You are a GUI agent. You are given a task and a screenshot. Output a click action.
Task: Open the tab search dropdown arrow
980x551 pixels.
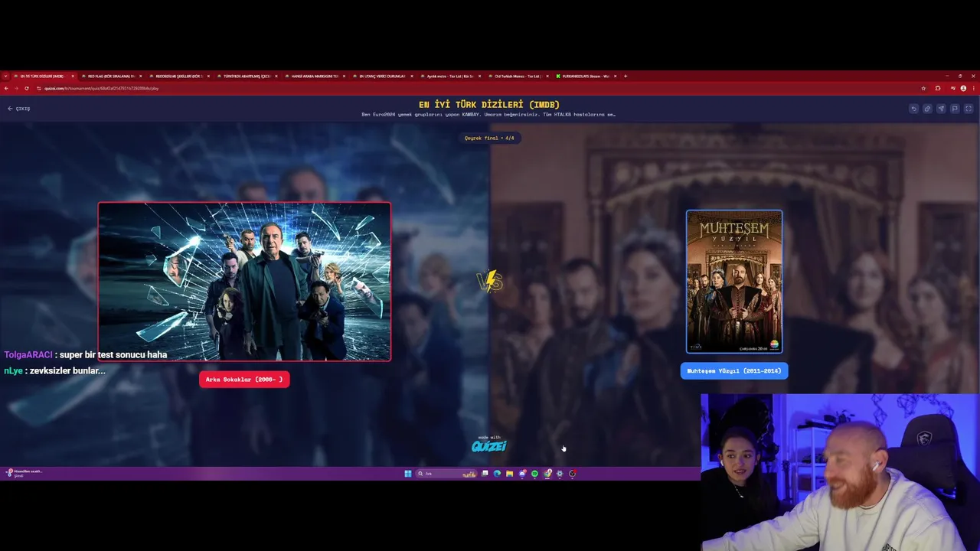point(6,77)
